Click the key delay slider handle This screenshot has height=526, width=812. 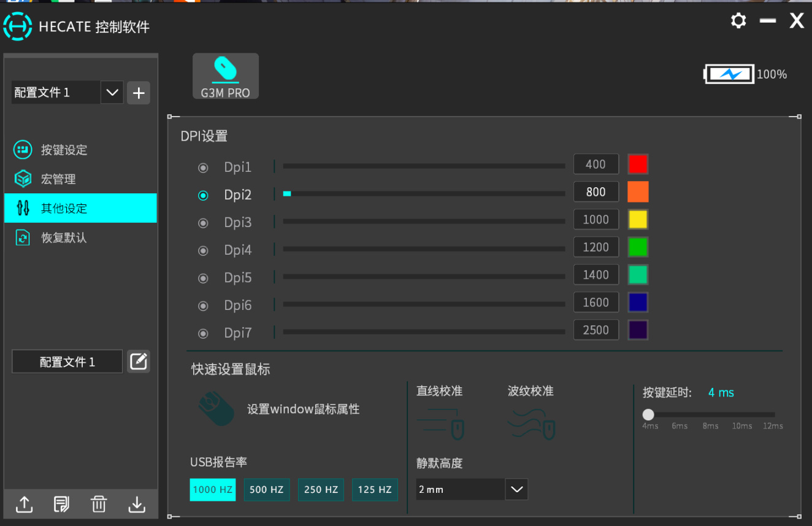(648, 415)
